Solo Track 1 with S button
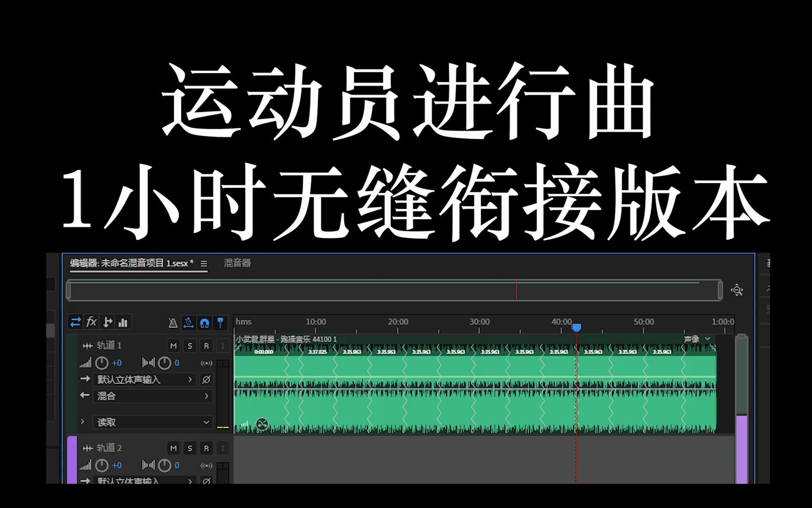Screen dimensions: 812x508 click(x=190, y=346)
